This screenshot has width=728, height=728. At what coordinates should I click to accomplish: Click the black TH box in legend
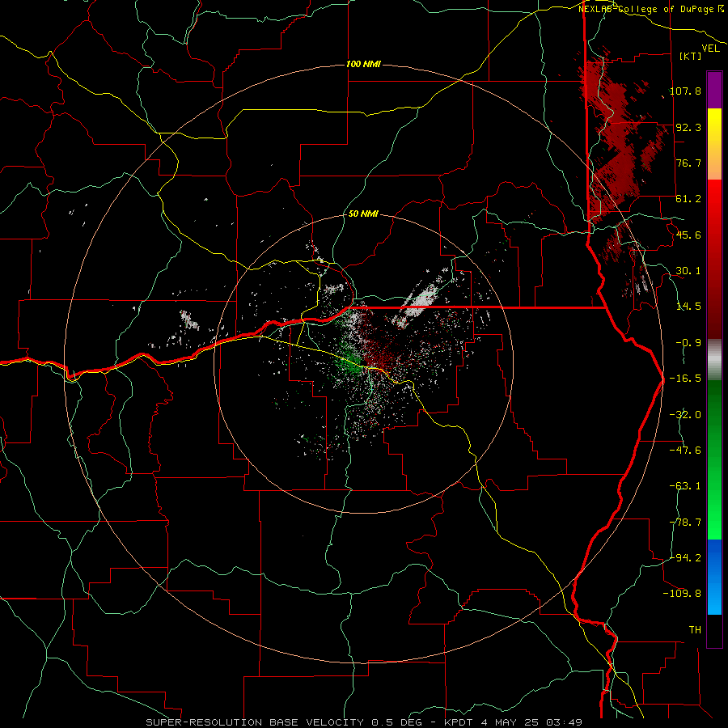tap(714, 631)
